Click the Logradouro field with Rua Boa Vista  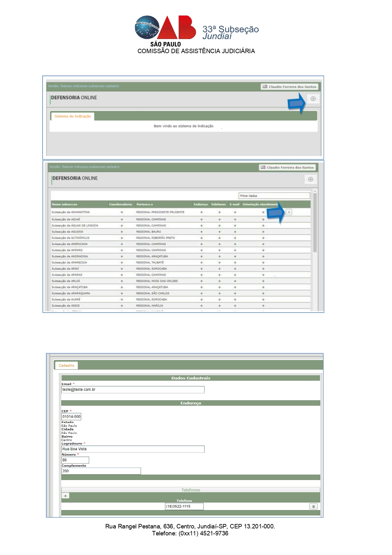133,449
